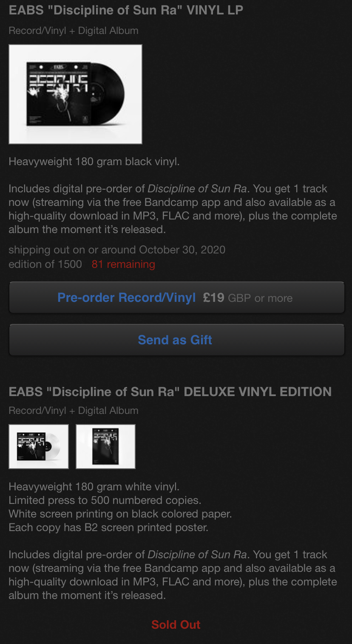
Task: Click "Record/Vinyl + Digital Album" under DELUXE edition
Action: click(x=74, y=411)
